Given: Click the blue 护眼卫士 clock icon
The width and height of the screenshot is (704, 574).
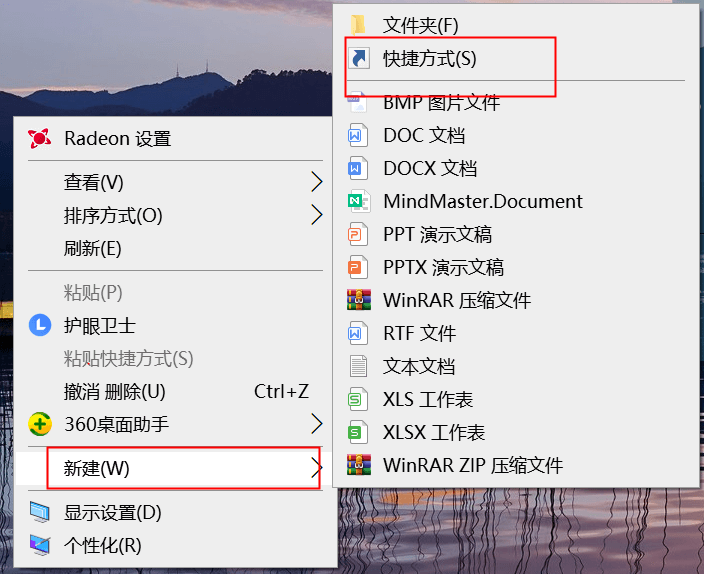Looking at the screenshot, I should [40, 325].
